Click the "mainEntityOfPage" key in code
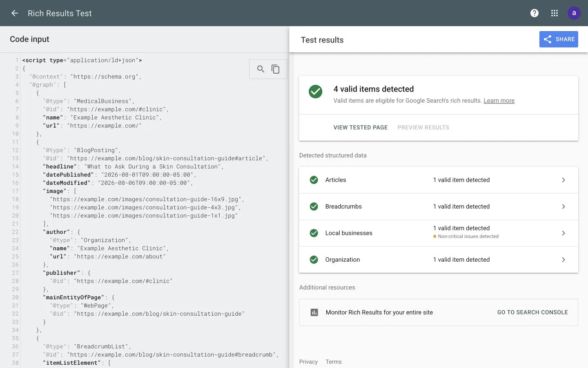This screenshot has height=368, width=588. pyautogui.click(x=73, y=297)
